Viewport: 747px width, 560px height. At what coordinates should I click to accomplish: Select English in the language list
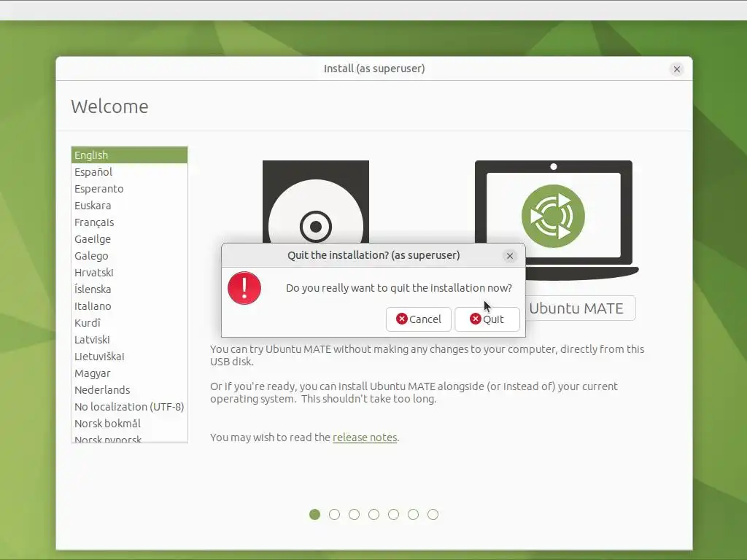click(129, 155)
